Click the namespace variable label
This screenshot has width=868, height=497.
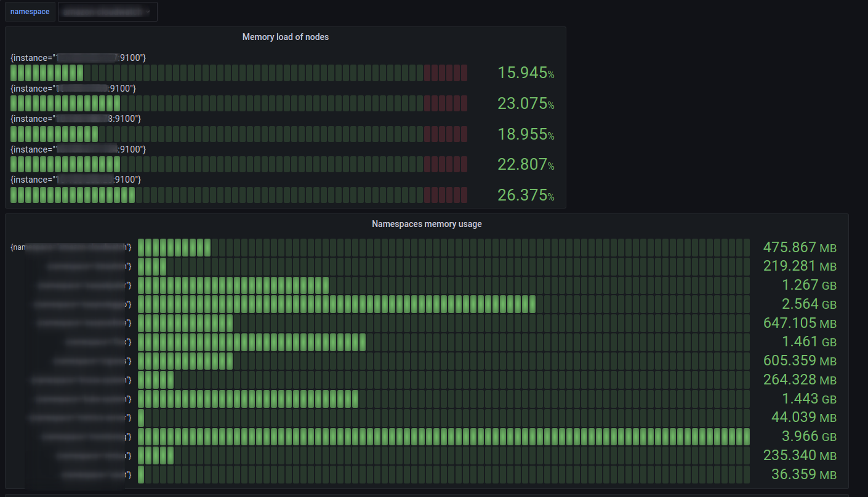pyautogui.click(x=30, y=12)
